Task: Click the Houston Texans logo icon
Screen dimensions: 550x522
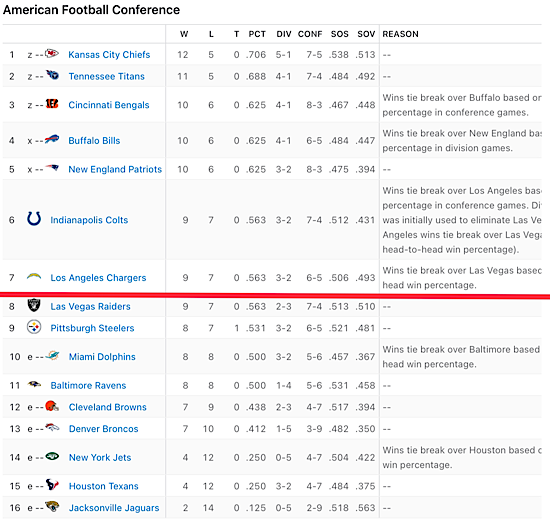Action: (52, 485)
